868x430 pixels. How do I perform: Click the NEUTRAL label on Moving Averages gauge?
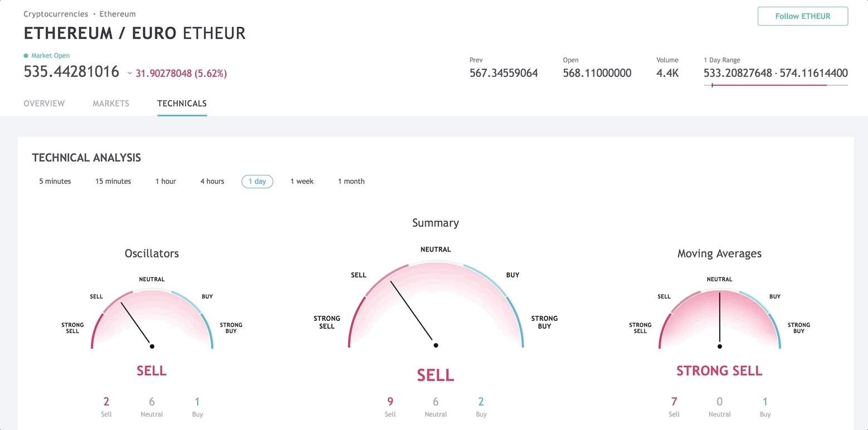[x=719, y=280]
